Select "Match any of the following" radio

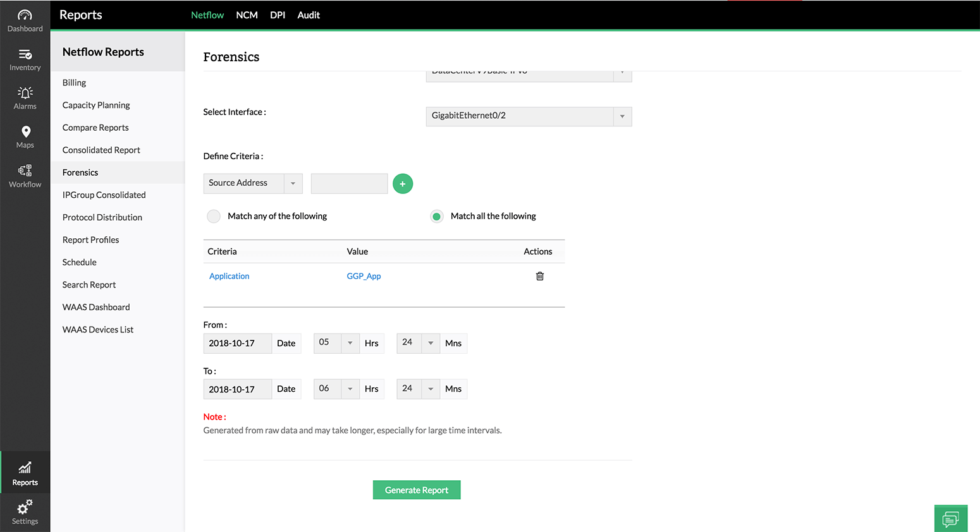(x=214, y=216)
